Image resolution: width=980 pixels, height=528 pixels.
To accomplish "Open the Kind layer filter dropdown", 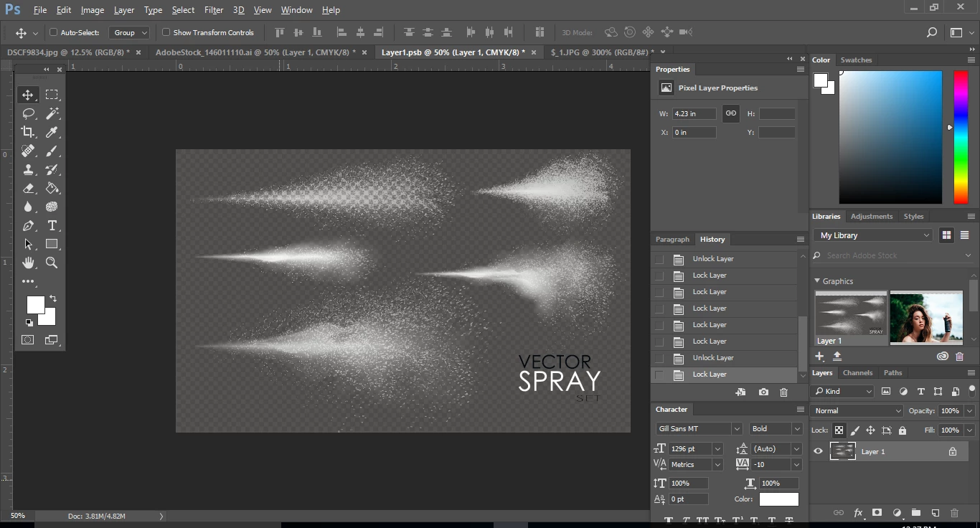I will coord(843,391).
